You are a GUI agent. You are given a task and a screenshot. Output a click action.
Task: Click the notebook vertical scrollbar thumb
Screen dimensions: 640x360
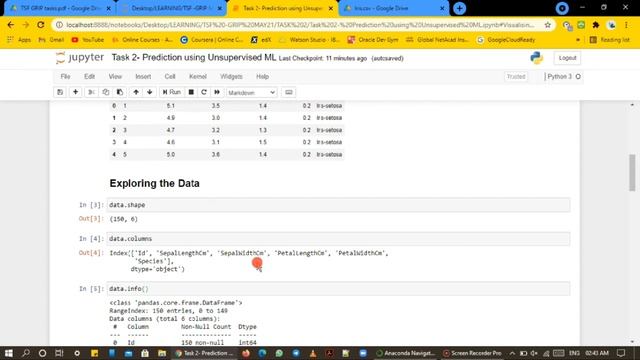(632, 172)
